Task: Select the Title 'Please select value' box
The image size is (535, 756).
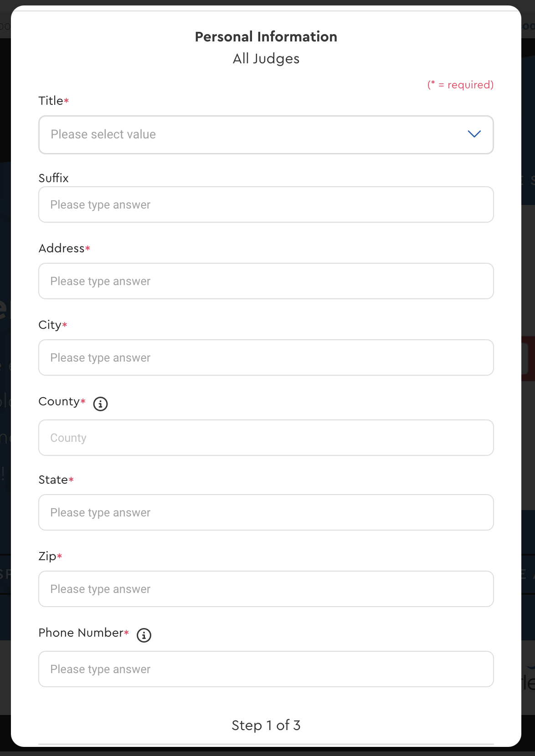Action: coord(266,135)
